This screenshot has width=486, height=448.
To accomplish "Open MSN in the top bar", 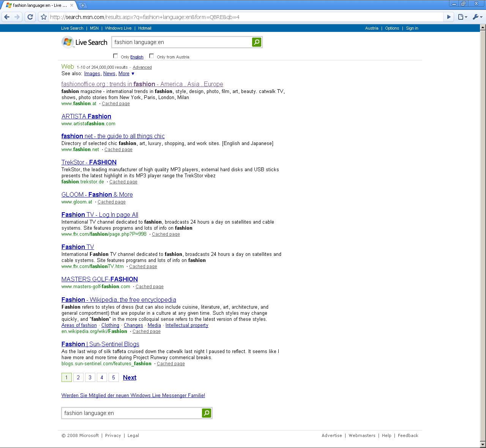I will [x=94, y=28].
